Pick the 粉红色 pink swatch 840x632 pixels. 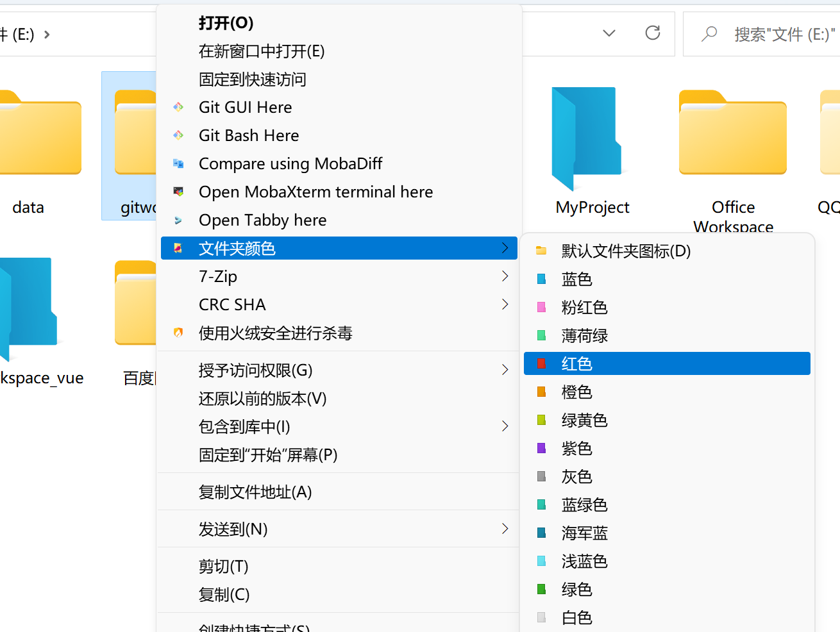541,307
